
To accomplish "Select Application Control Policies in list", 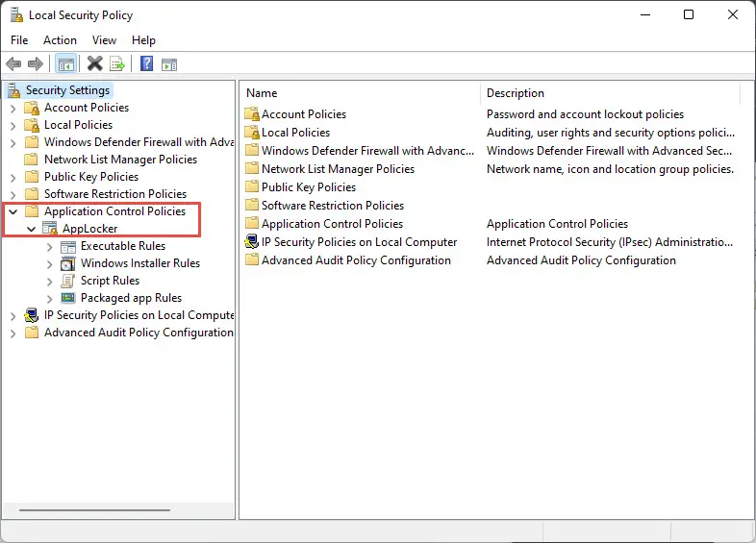I will click(x=332, y=224).
